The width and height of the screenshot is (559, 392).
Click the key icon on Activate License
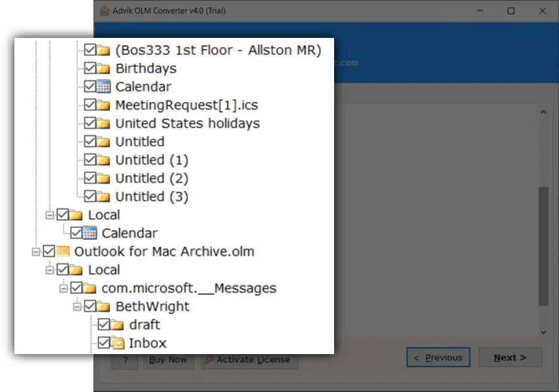(x=209, y=359)
